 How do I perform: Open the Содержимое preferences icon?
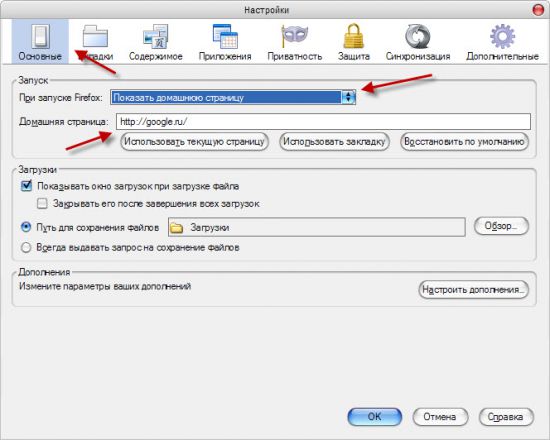(155, 36)
